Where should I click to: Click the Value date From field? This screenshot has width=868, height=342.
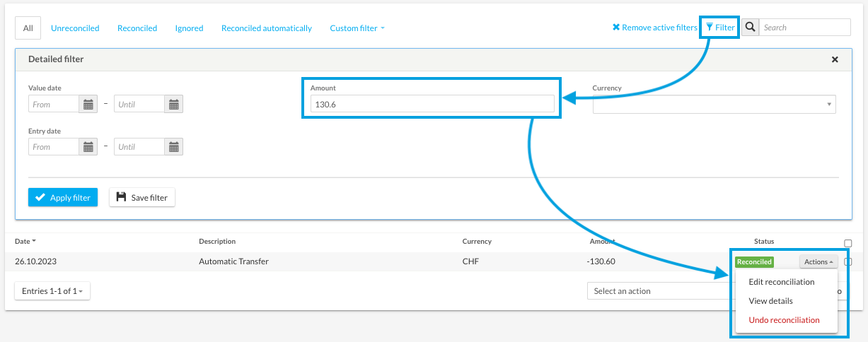[54, 105]
